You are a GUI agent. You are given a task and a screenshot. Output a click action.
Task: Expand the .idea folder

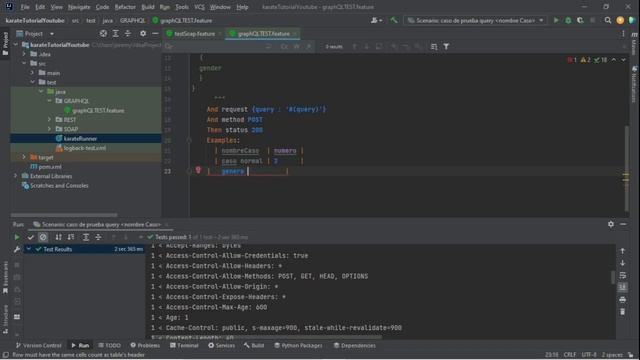pos(24,54)
